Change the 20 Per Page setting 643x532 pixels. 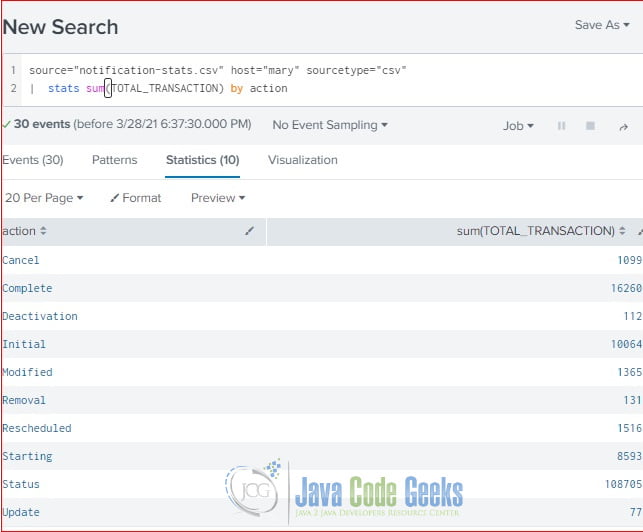(44, 198)
